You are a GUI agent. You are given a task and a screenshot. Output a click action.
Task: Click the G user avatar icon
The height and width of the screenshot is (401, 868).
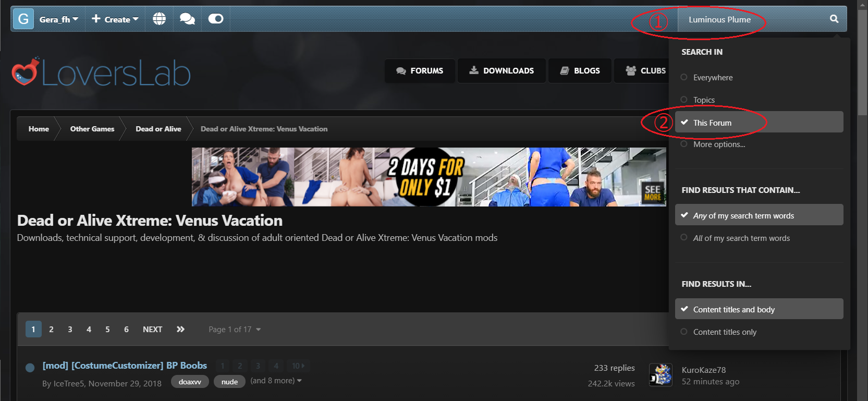click(x=23, y=19)
